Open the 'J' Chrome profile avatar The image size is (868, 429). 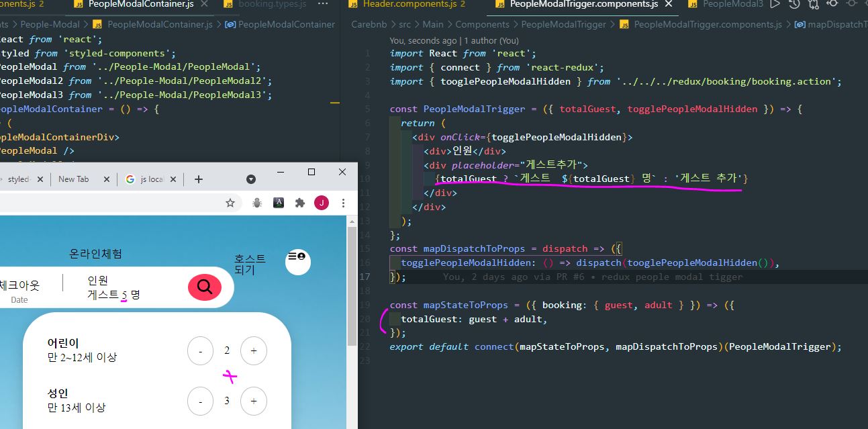(x=322, y=203)
